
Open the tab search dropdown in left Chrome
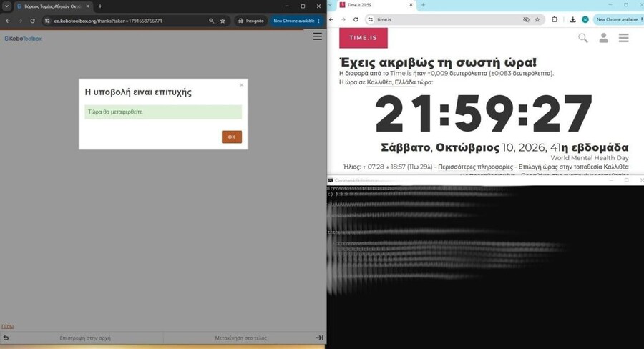pos(6,6)
